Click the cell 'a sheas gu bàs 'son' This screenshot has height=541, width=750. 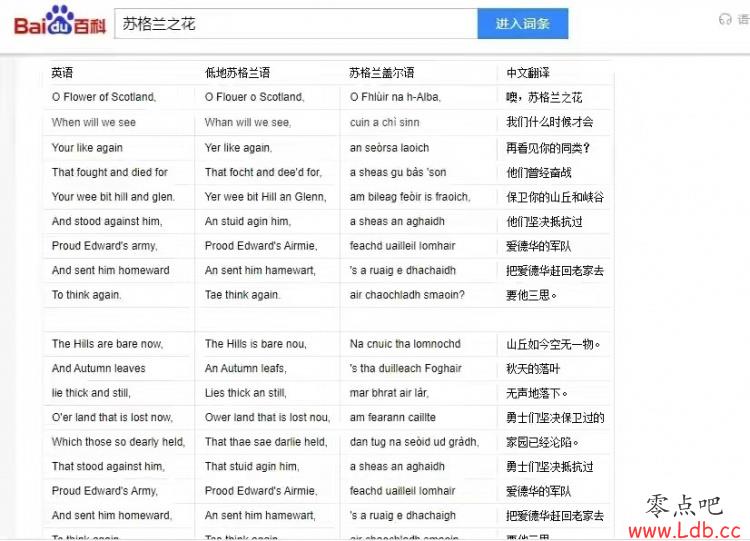coord(398,172)
